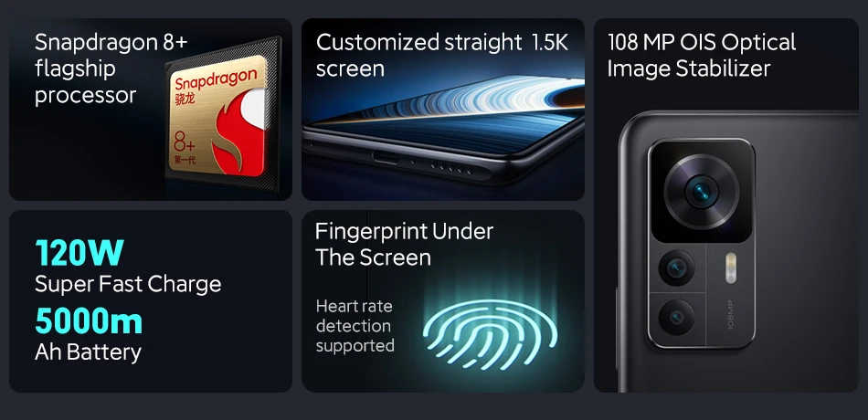
Task: Click the Ah Battery label
Action: (x=88, y=352)
